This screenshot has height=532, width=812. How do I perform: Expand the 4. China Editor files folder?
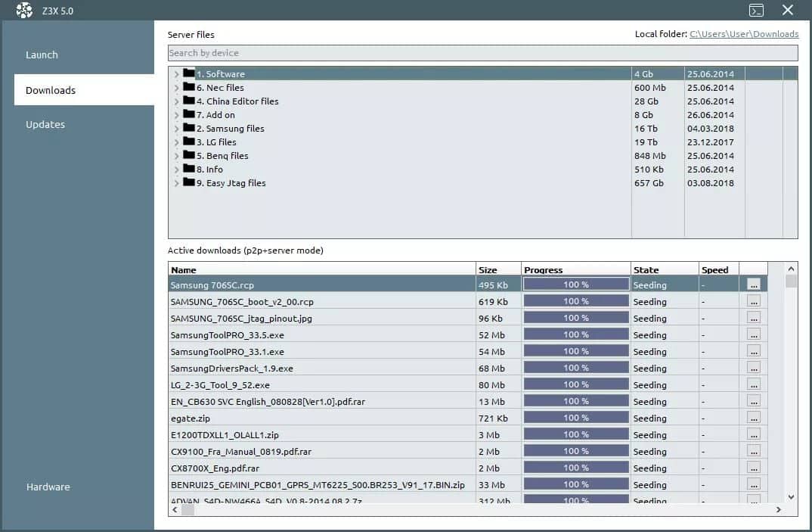[x=176, y=101]
